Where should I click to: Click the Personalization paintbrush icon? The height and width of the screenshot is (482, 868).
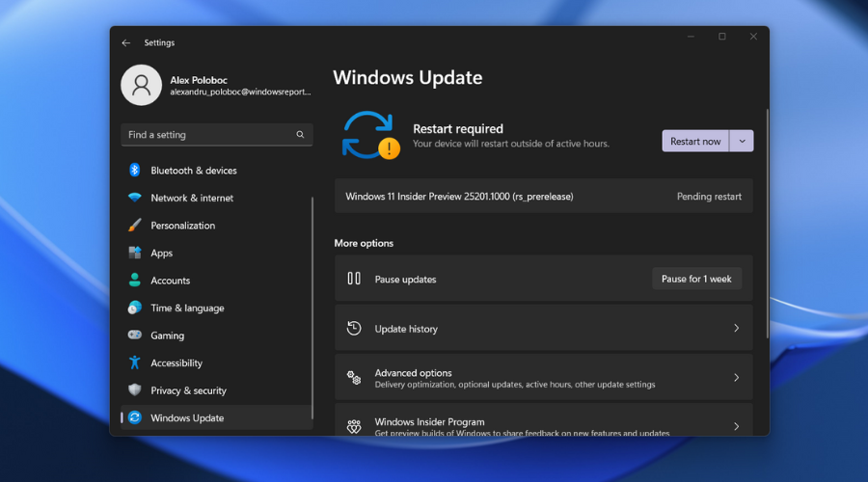(x=134, y=226)
